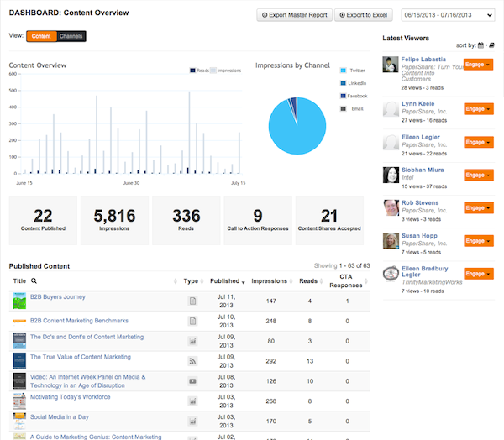Viewport: 504px width, 440px height.
Task: Switch view to Content
Action: click(x=42, y=36)
